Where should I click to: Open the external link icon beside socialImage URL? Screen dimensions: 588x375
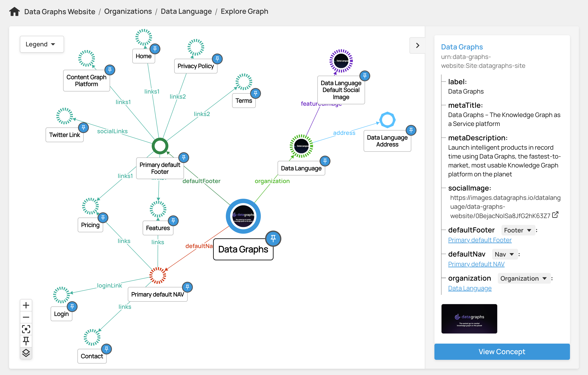click(x=555, y=215)
